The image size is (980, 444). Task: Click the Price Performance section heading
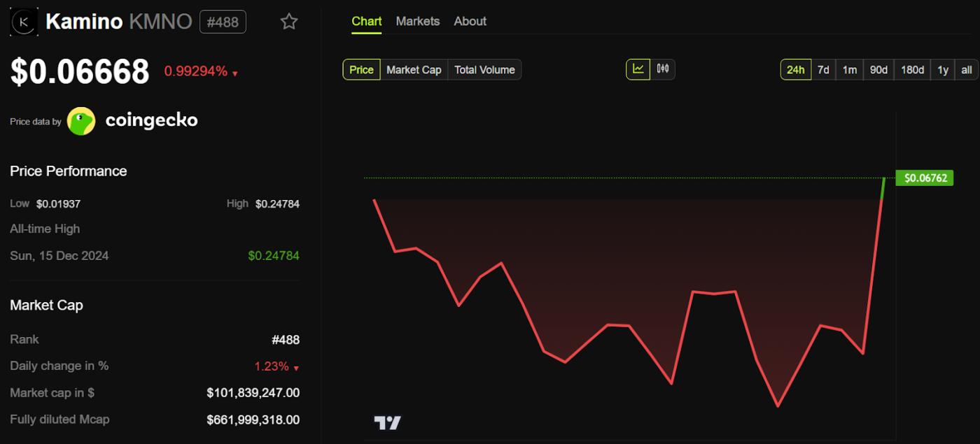click(x=69, y=171)
